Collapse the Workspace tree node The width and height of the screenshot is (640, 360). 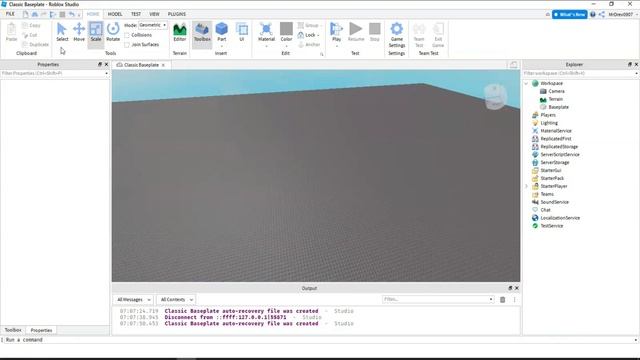coord(526,83)
